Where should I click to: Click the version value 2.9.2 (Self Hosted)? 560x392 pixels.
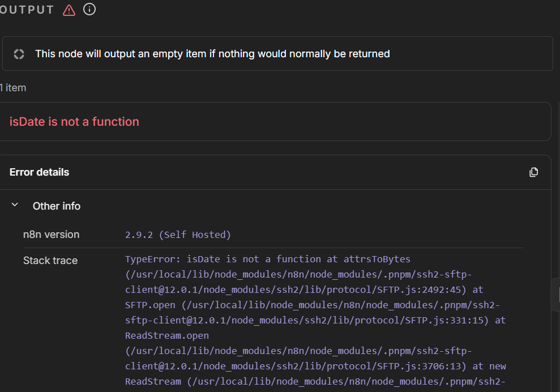click(x=178, y=235)
